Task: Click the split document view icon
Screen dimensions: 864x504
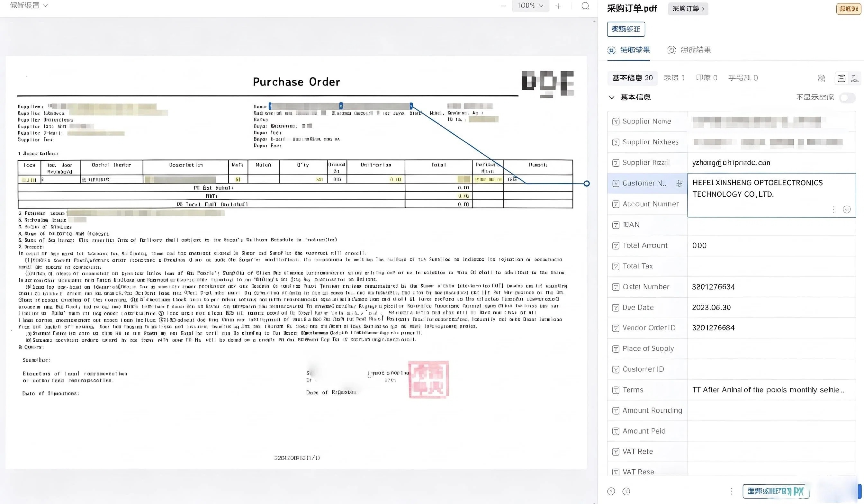Action: [x=855, y=78]
